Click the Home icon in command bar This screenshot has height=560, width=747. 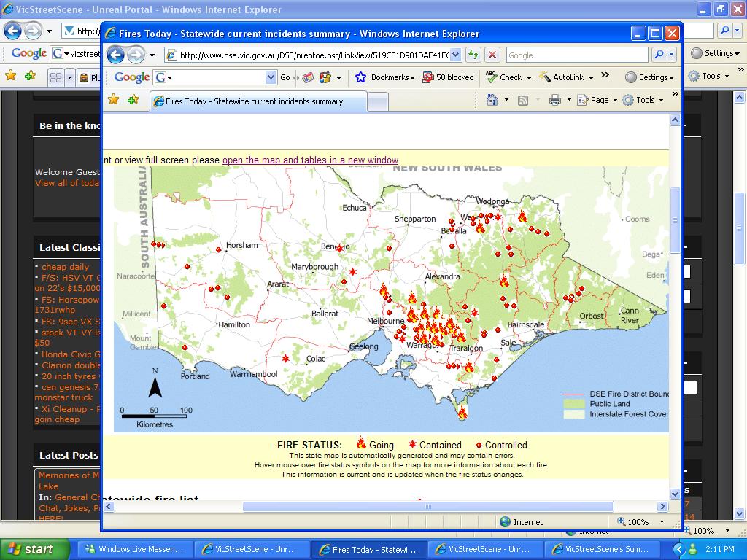coord(492,100)
